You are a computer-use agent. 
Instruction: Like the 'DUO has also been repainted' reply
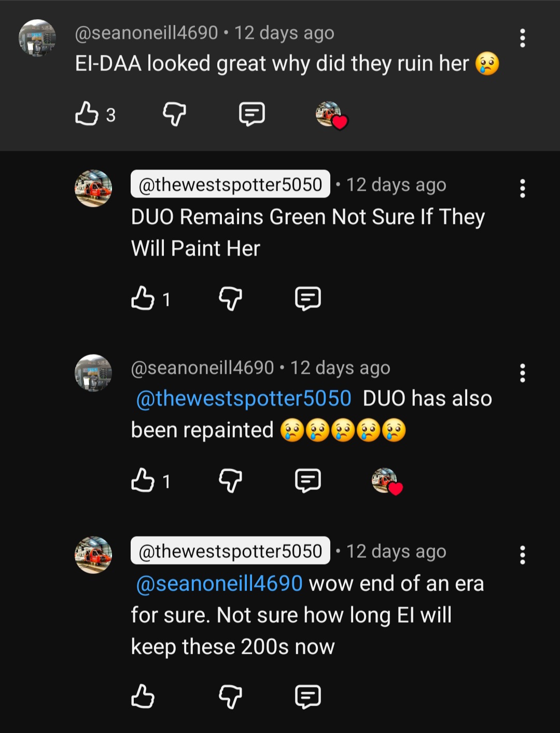click(143, 481)
